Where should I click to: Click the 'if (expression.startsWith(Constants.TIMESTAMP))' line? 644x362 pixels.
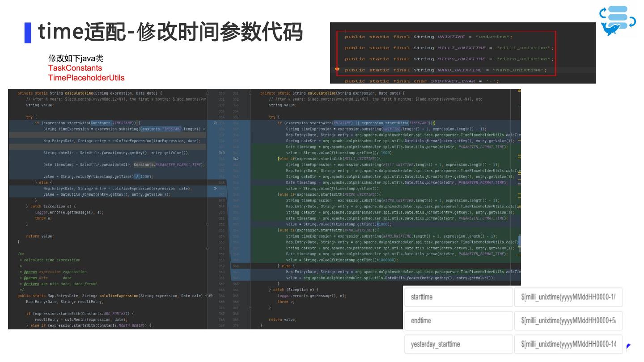point(88,123)
